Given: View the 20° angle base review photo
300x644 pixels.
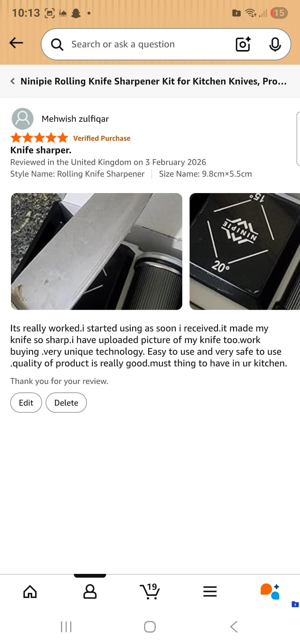Looking at the screenshot, I should 245,251.
